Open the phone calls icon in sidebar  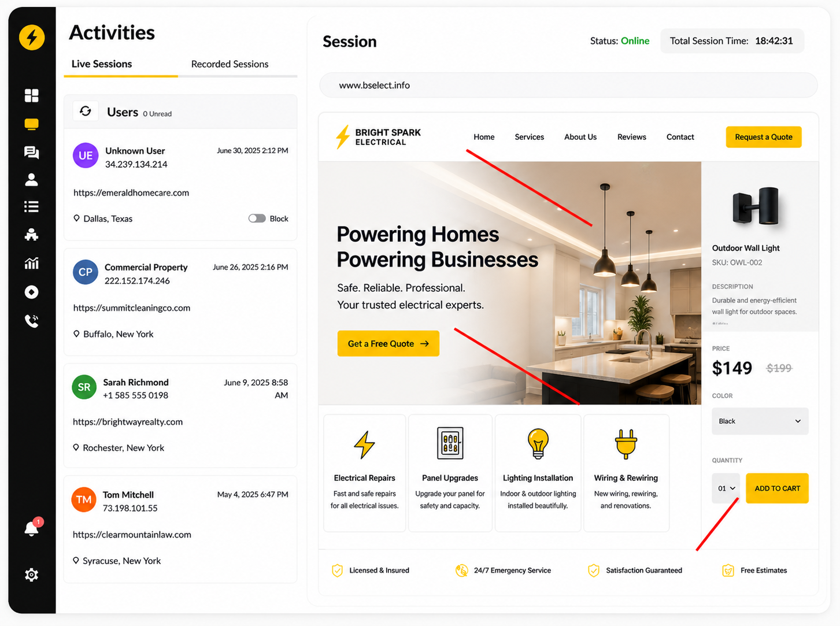point(32,321)
